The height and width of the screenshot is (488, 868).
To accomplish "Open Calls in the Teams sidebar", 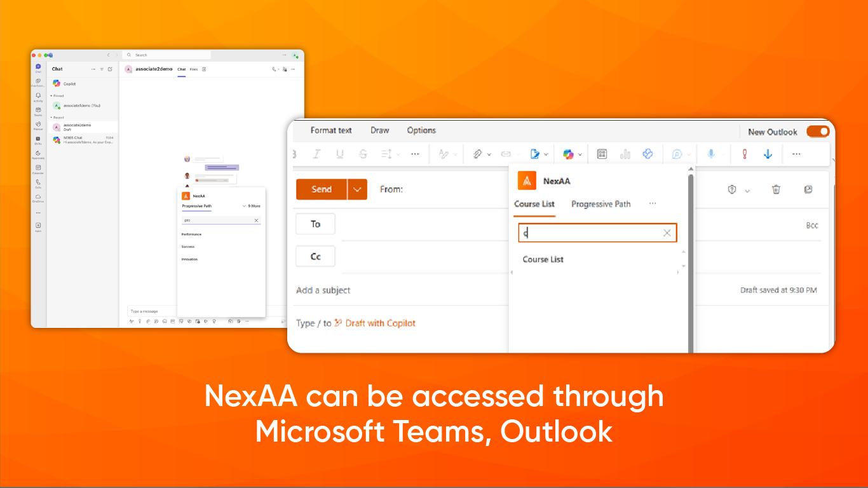I will 38,183.
